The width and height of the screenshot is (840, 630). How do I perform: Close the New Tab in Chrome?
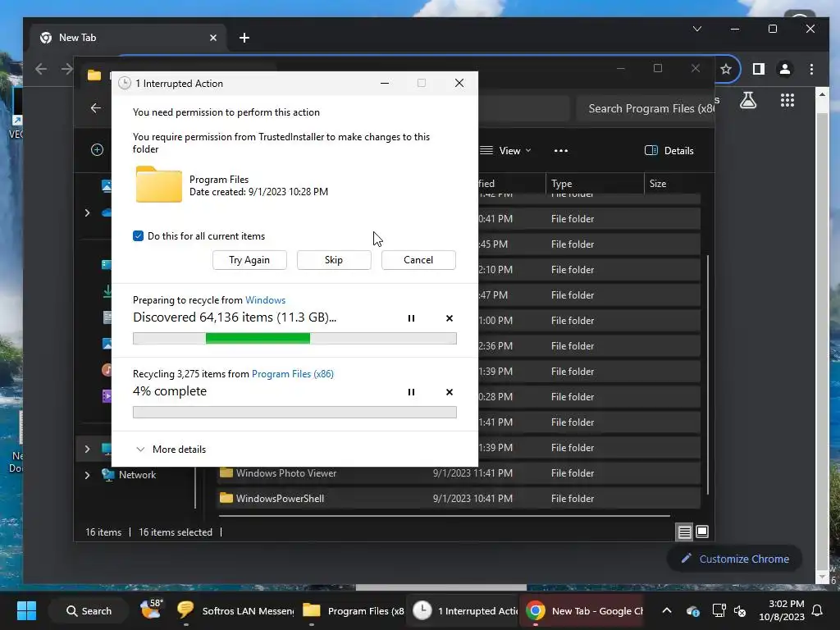point(213,38)
